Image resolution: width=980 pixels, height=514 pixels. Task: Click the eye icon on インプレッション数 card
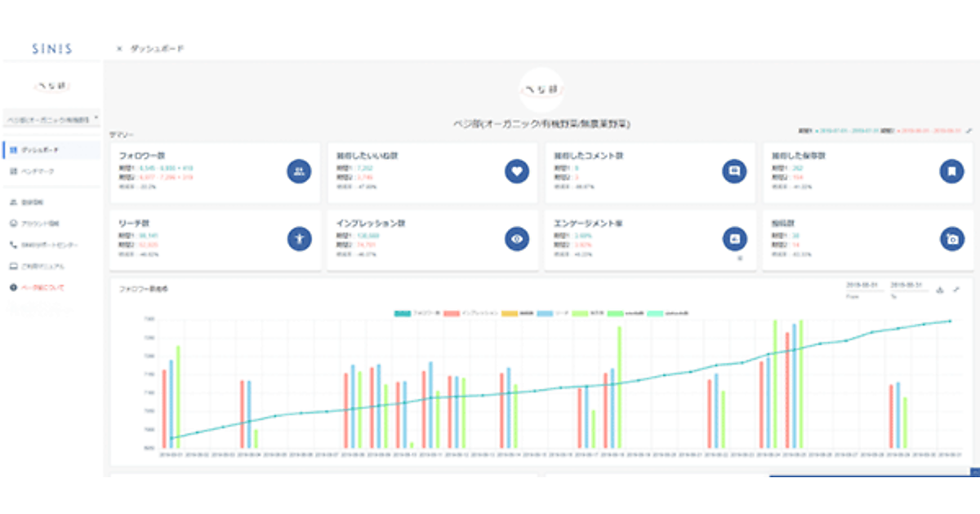point(516,238)
